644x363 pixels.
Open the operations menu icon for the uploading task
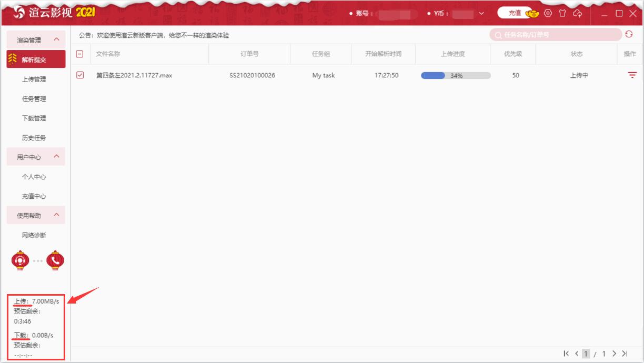[x=632, y=75]
